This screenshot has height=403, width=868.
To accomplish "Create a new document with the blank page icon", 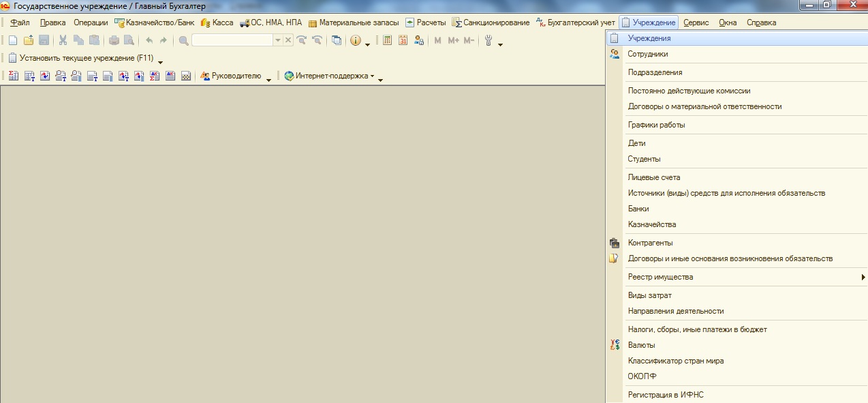I will (x=13, y=40).
